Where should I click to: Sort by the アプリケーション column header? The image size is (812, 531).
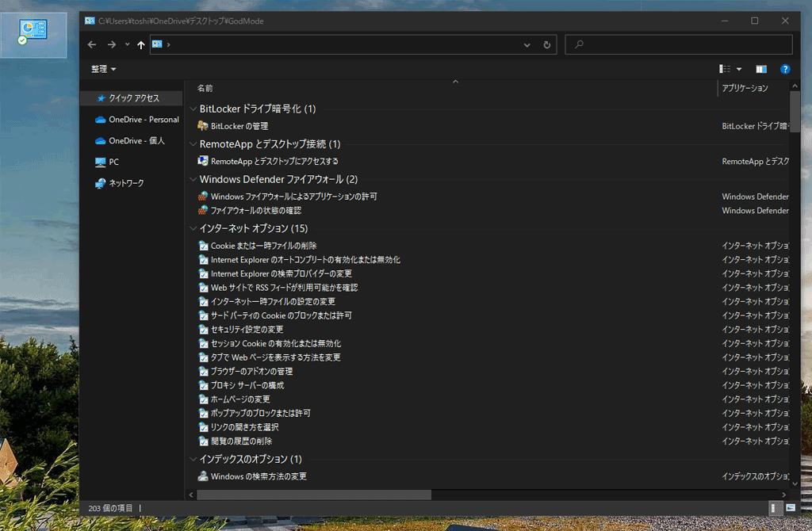pyautogui.click(x=745, y=89)
